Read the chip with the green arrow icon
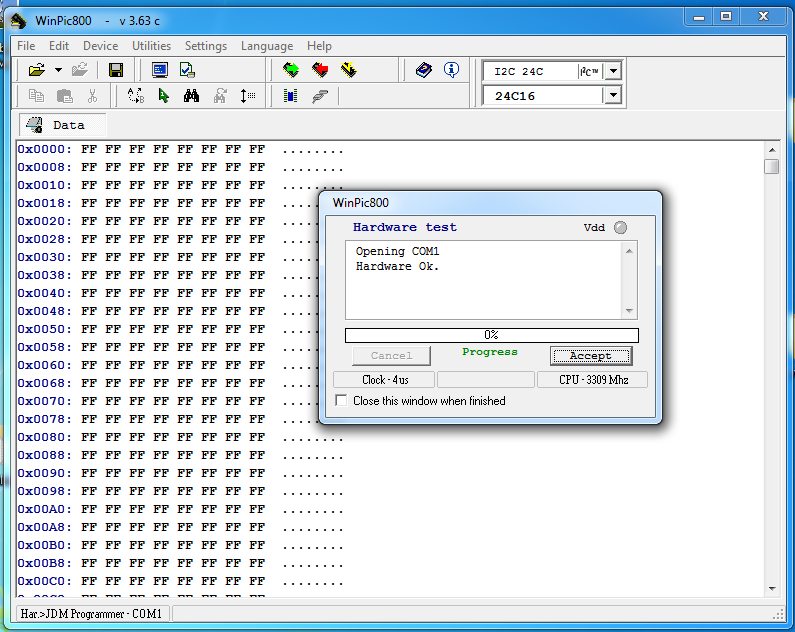This screenshot has height=632, width=795. (x=291, y=70)
